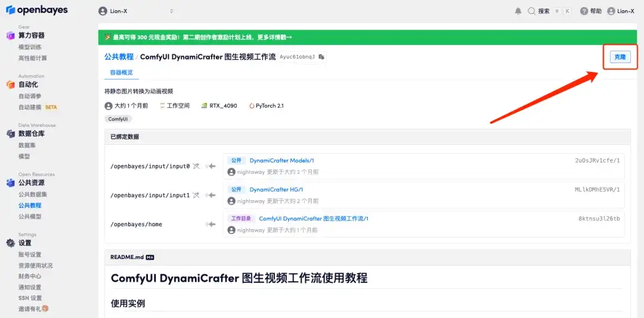Open the DynamiCrafter Models/1 link
The width and height of the screenshot is (644, 318).
click(281, 160)
